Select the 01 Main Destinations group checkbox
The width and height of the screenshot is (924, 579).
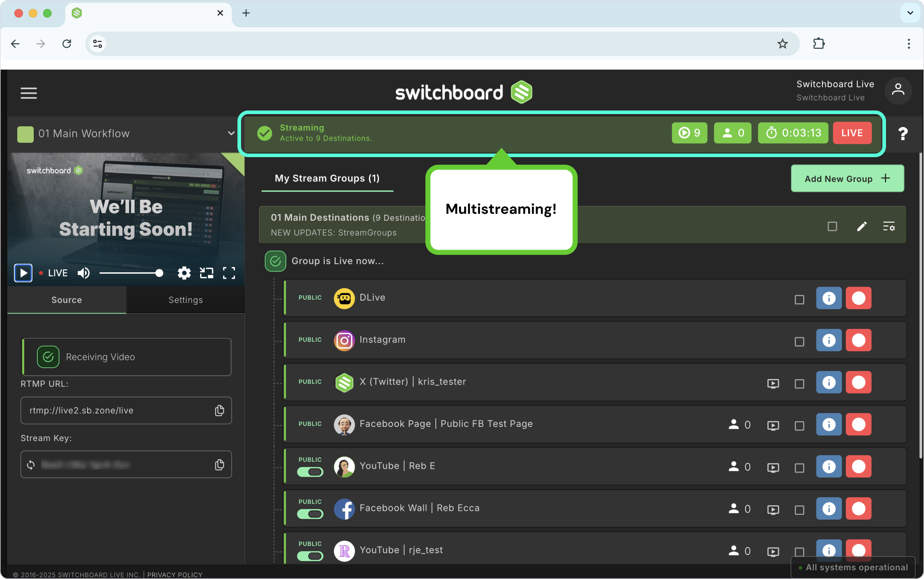(x=832, y=226)
